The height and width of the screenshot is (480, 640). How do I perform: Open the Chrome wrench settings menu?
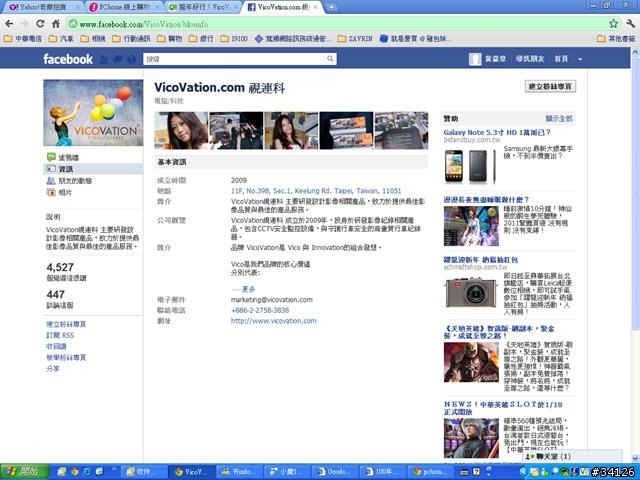(x=630, y=24)
